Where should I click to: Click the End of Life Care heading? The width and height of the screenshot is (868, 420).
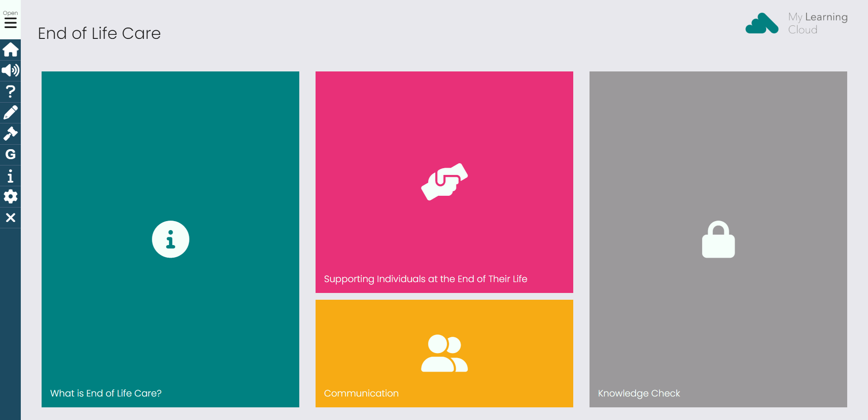point(99,33)
